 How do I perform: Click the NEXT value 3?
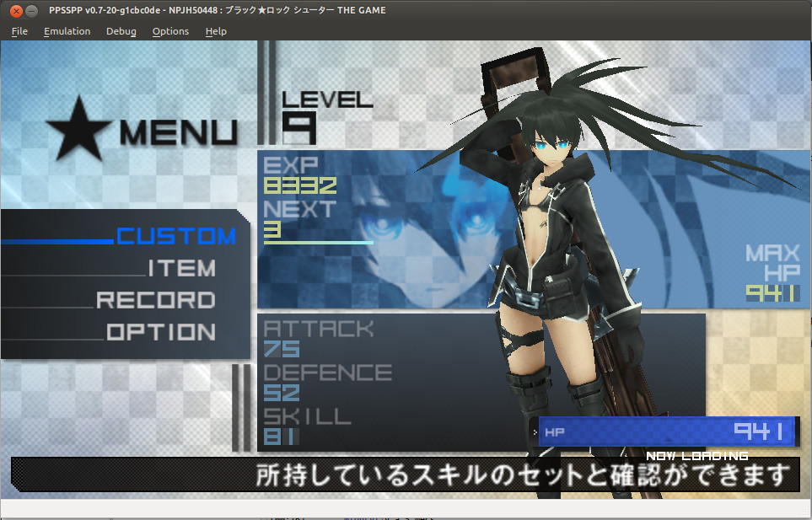pos(272,230)
